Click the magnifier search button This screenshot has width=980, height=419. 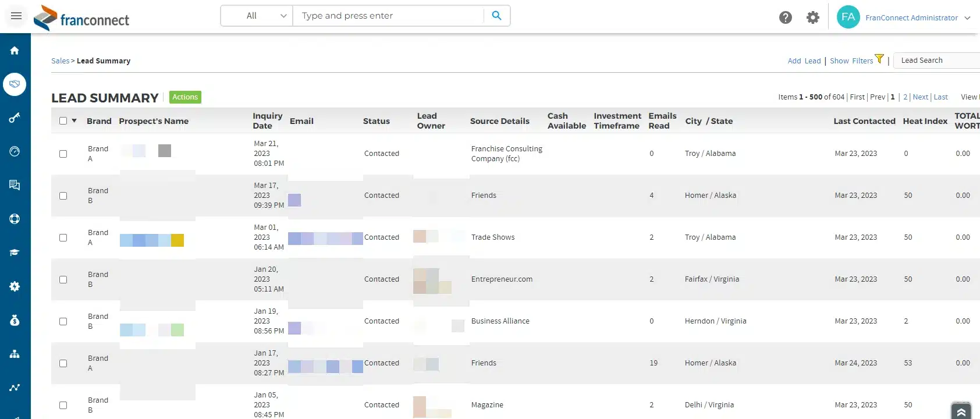tap(496, 16)
